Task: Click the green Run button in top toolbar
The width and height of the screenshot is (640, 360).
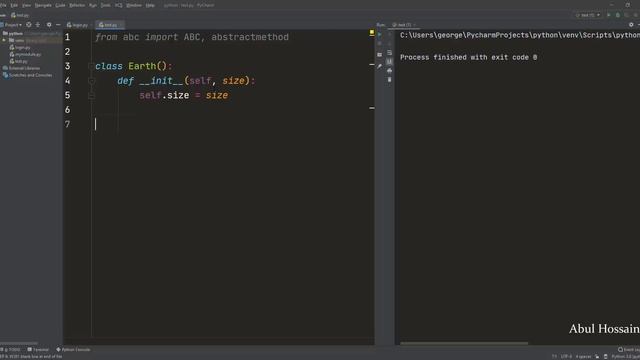Action: pyautogui.click(x=609, y=15)
